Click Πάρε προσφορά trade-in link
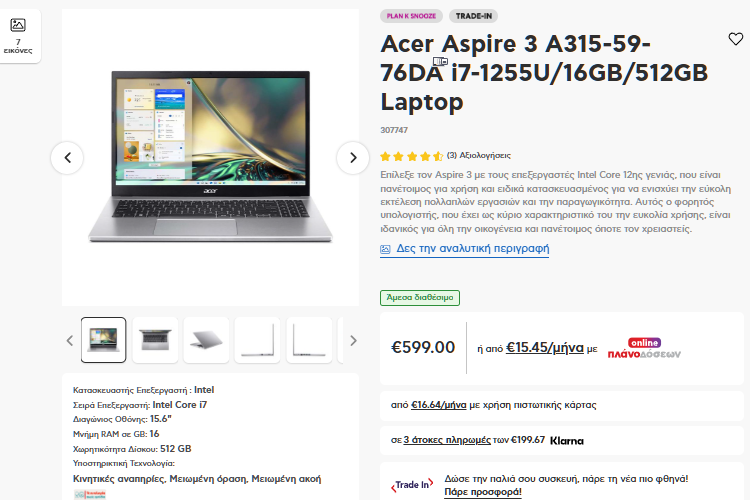 tap(483, 492)
